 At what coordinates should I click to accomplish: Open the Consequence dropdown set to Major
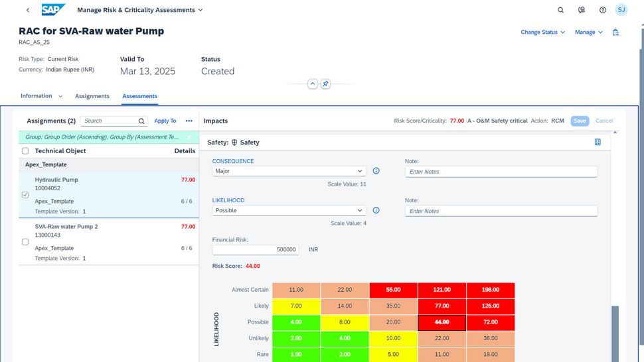tap(289, 171)
